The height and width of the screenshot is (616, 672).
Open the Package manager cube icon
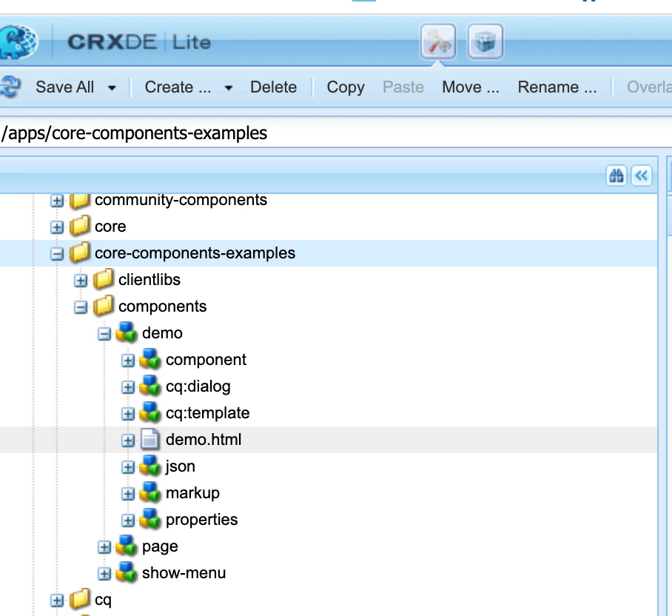click(485, 41)
